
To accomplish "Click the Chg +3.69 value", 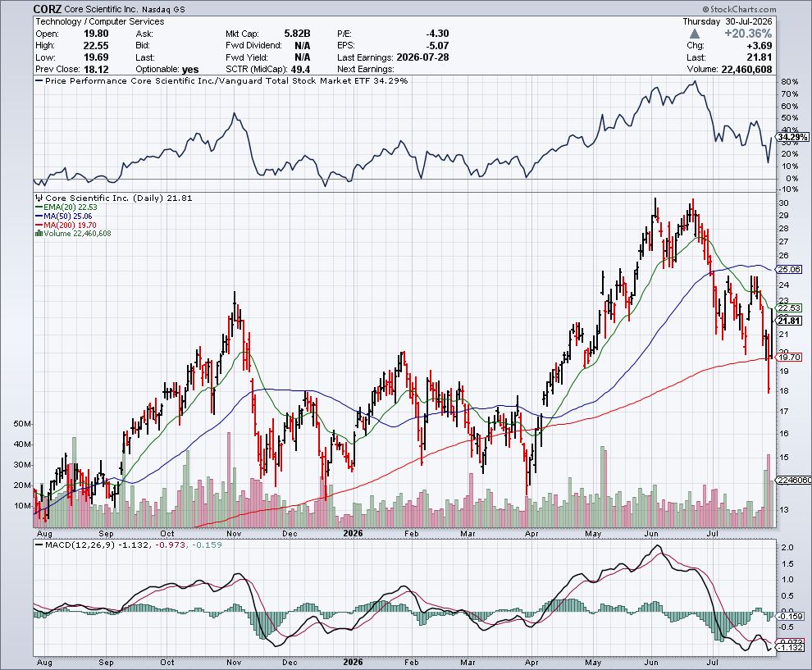I will click(x=760, y=46).
